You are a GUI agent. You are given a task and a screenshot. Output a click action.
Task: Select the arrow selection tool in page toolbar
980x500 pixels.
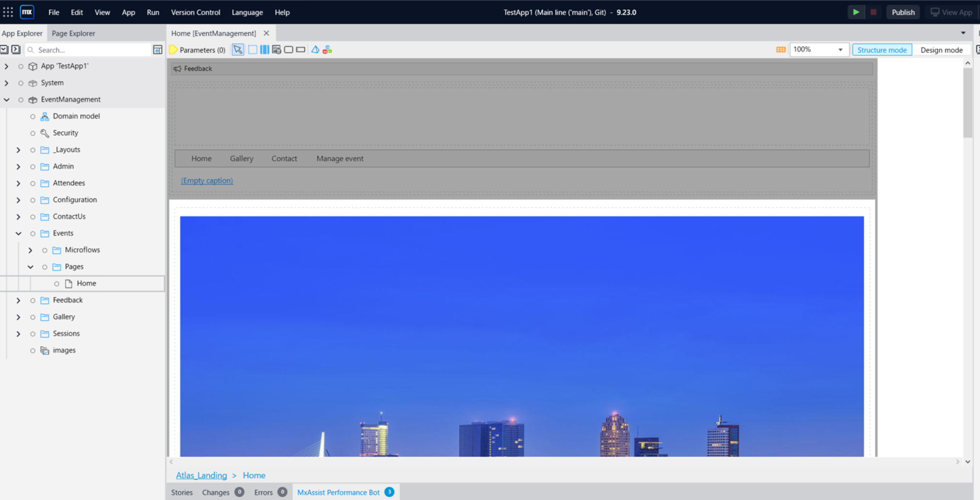click(238, 49)
